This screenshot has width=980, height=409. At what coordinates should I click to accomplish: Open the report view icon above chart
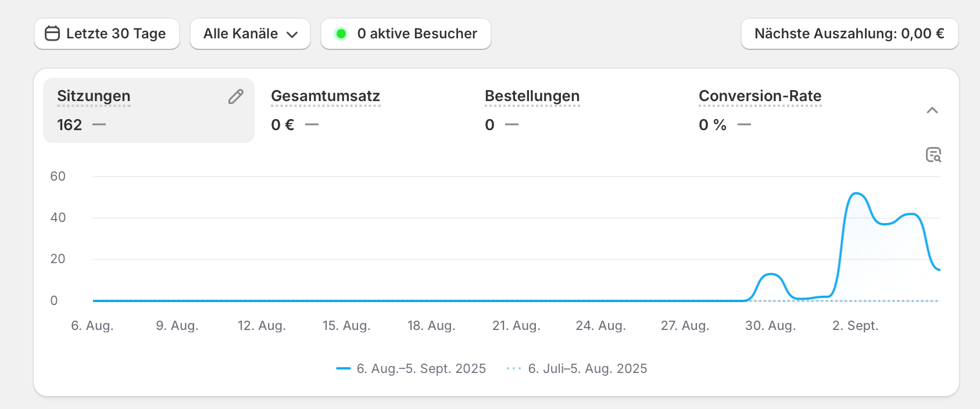point(933,155)
